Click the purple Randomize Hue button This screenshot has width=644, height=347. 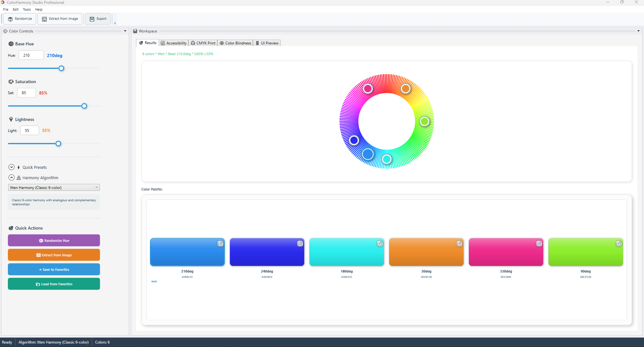(54, 241)
